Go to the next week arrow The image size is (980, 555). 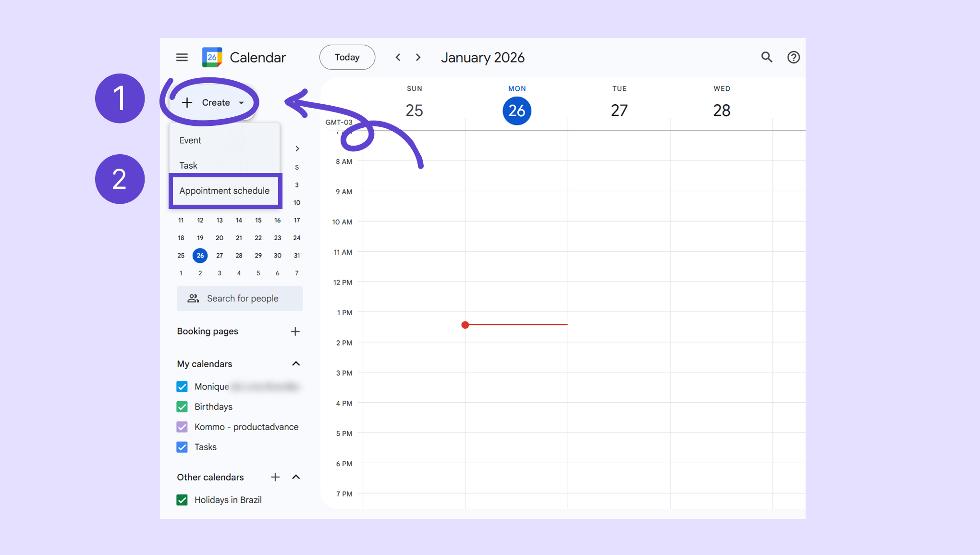coord(418,57)
